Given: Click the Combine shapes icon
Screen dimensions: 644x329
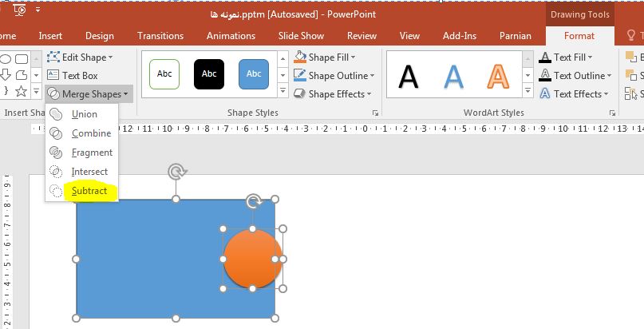Looking at the screenshot, I should [55, 133].
